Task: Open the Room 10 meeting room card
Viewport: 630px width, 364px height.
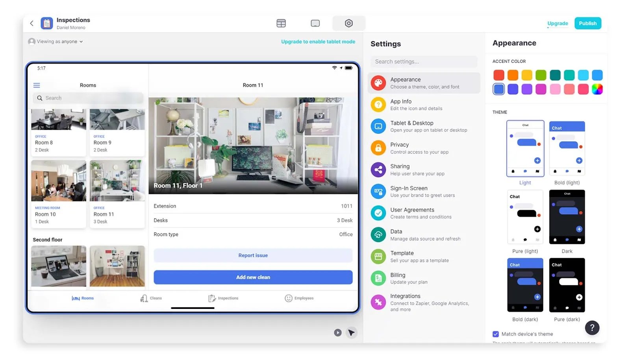Action: (59, 194)
